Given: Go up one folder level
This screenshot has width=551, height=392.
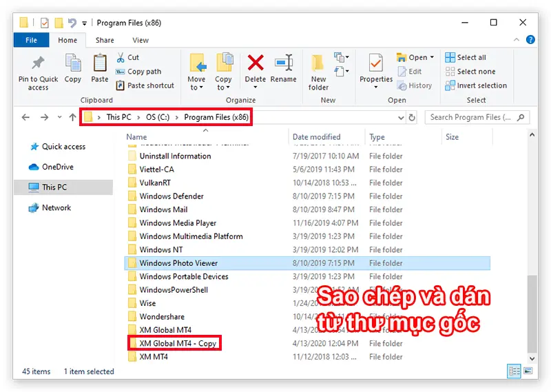Looking at the screenshot, I should (x=72, y=117).
